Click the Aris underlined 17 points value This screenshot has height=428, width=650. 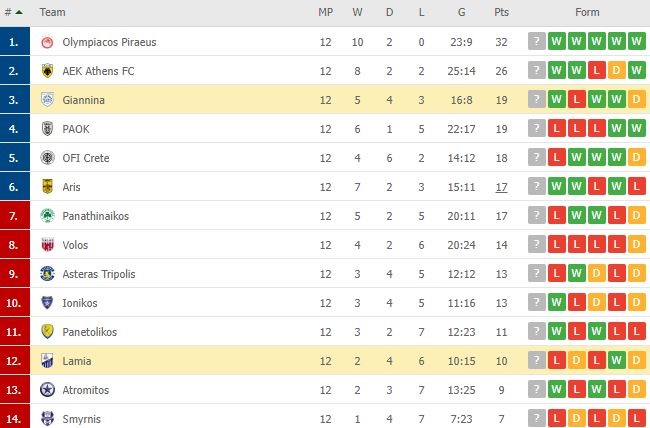[501, 187]
